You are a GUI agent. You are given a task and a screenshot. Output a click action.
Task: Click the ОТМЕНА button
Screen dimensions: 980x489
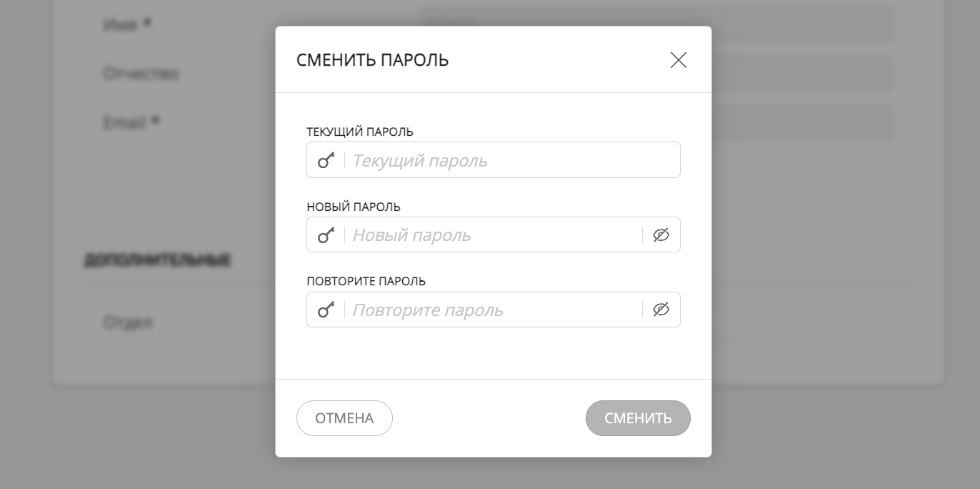pos(344,418)
